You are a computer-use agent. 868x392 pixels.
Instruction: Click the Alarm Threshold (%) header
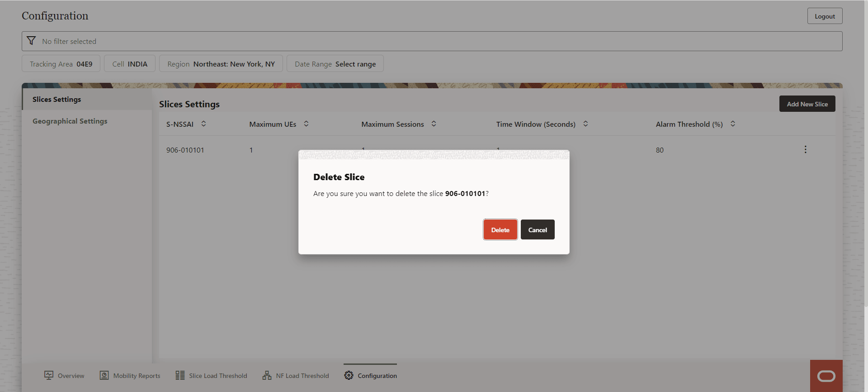[x=689, y=124]
